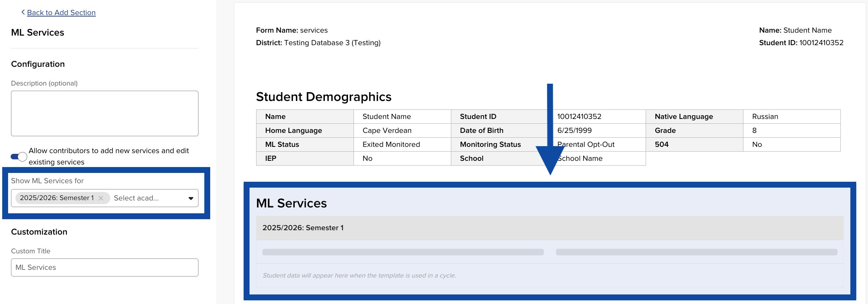Click the Back to Add Section link
The width and height of the screenshot is (868, 304).
click(61, 12)
